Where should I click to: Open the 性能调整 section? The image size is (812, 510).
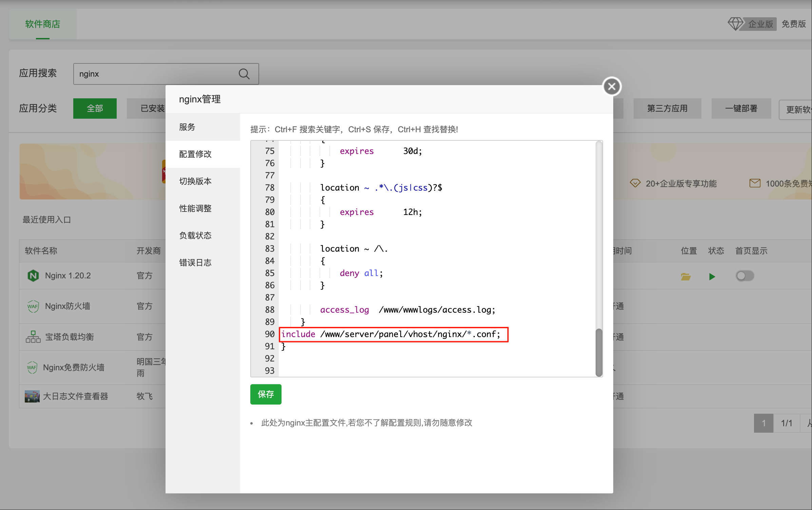(x=195, y=208)
